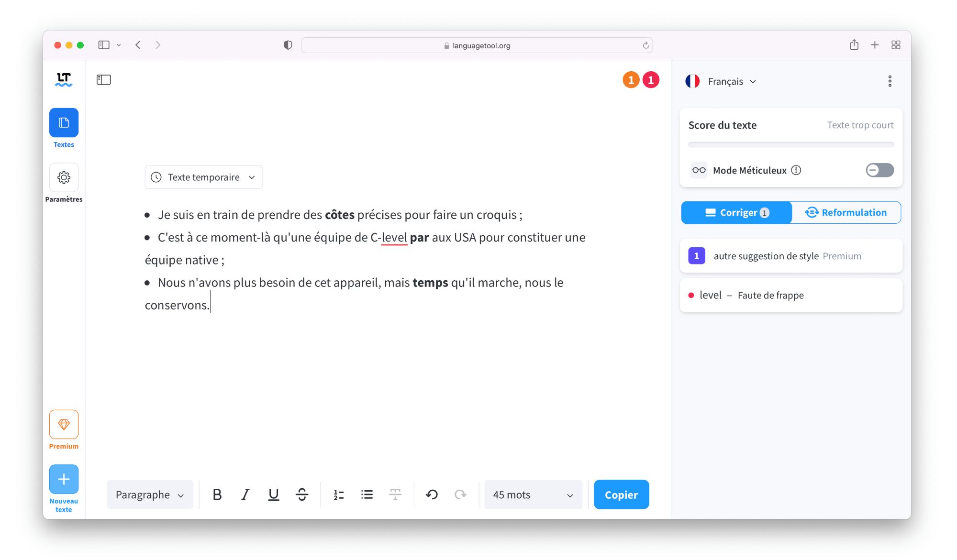Expand the Texte temporaire dropdown
The height and width of the screenshot is (560, 957).
point(203,177)
